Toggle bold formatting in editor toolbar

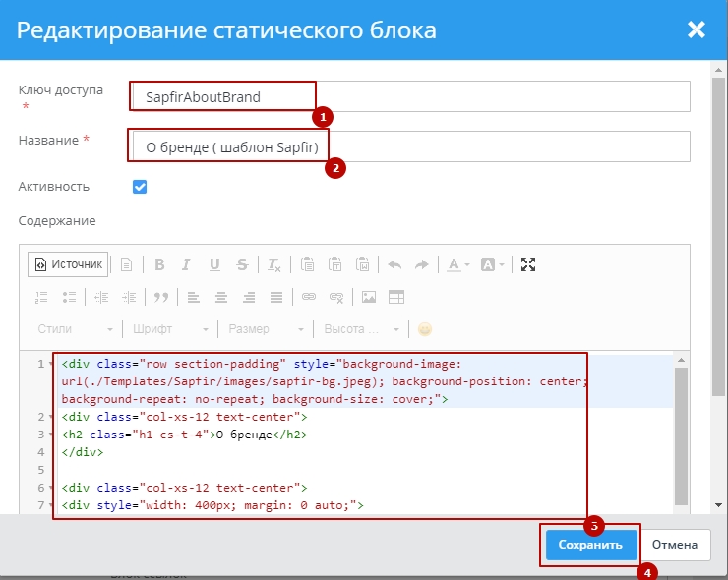click(158, 264)
